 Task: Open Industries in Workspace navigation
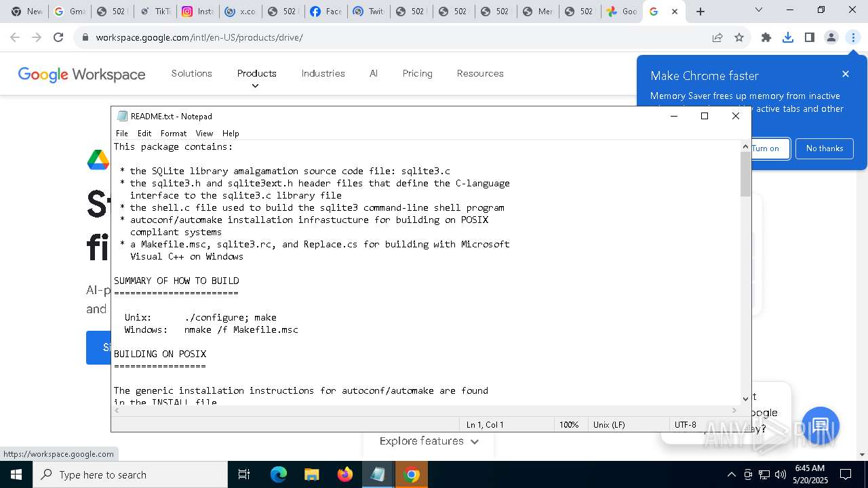pos(323,73)
